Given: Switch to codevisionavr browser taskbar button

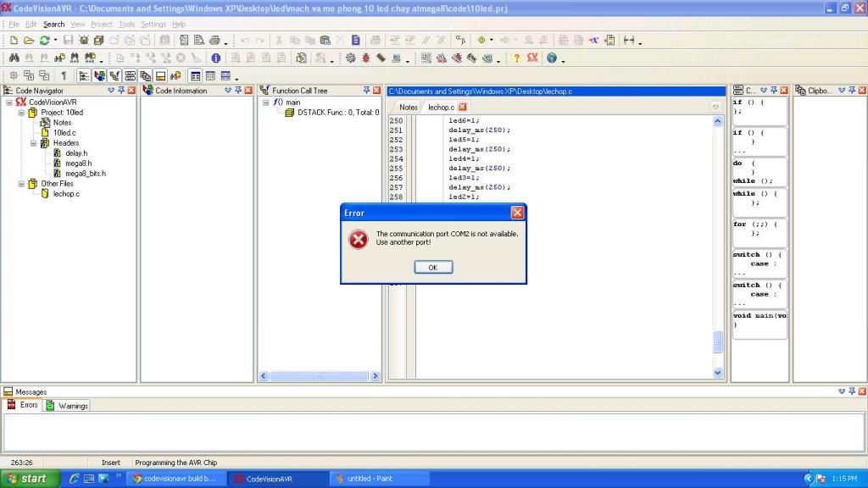Looking at the screenshot, I should [x=176, y=479].
